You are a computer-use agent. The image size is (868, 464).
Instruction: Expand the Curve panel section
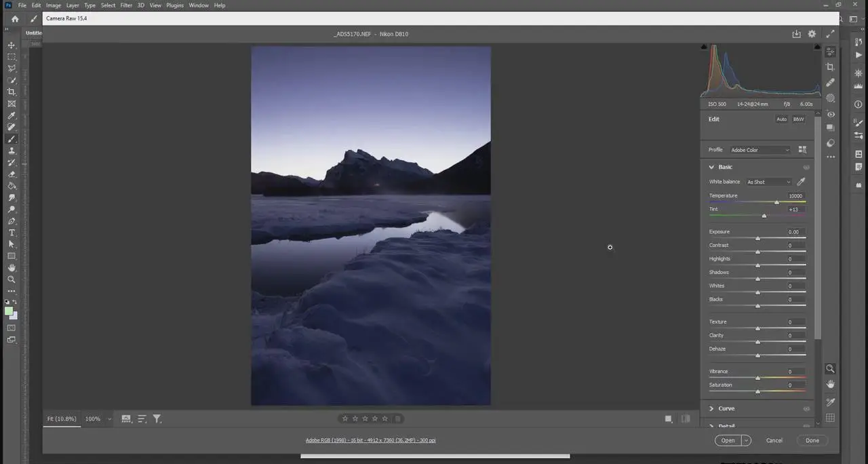point(711,408)
